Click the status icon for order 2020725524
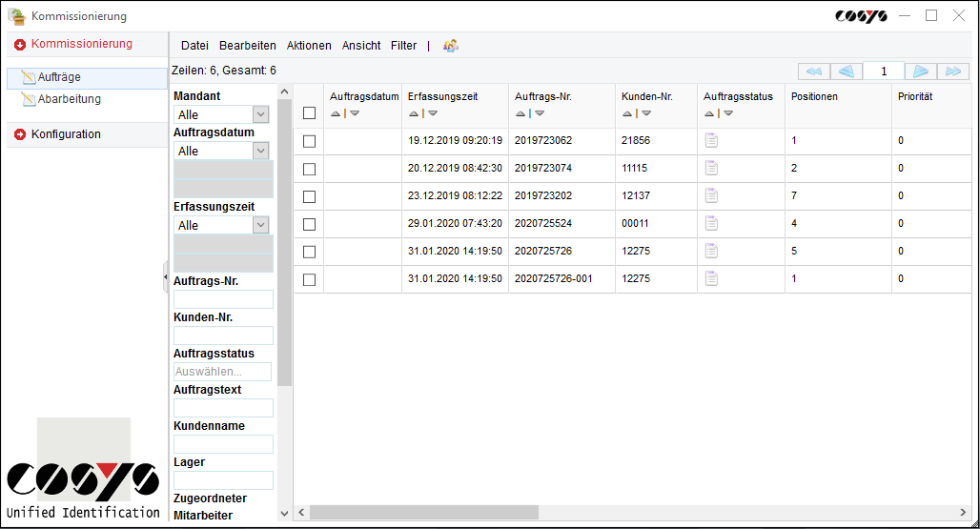 point(711,224)
